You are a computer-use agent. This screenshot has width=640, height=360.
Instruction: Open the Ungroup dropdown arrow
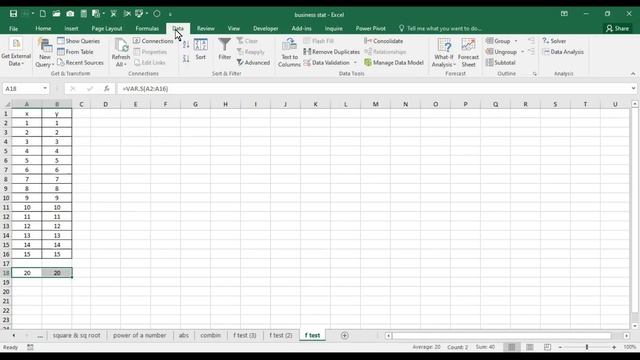click(x=522, y=52)
